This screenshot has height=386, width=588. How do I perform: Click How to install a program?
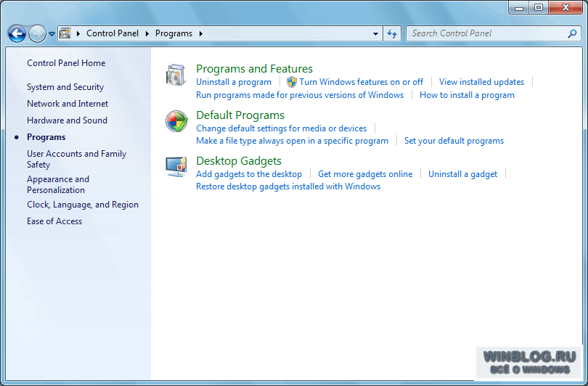[x=467, y=95]
